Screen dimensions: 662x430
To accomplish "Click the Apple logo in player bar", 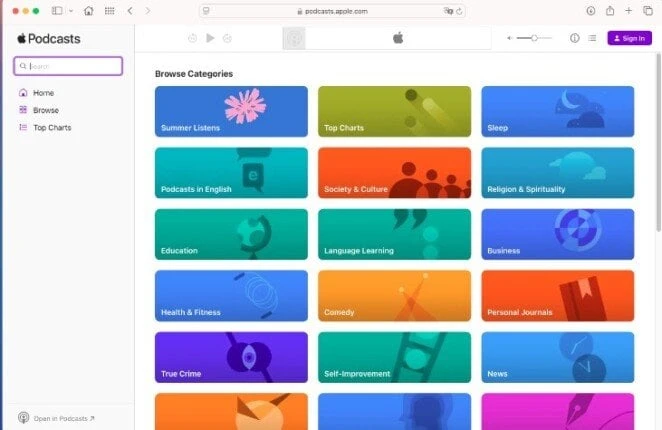I will (398, 38).
